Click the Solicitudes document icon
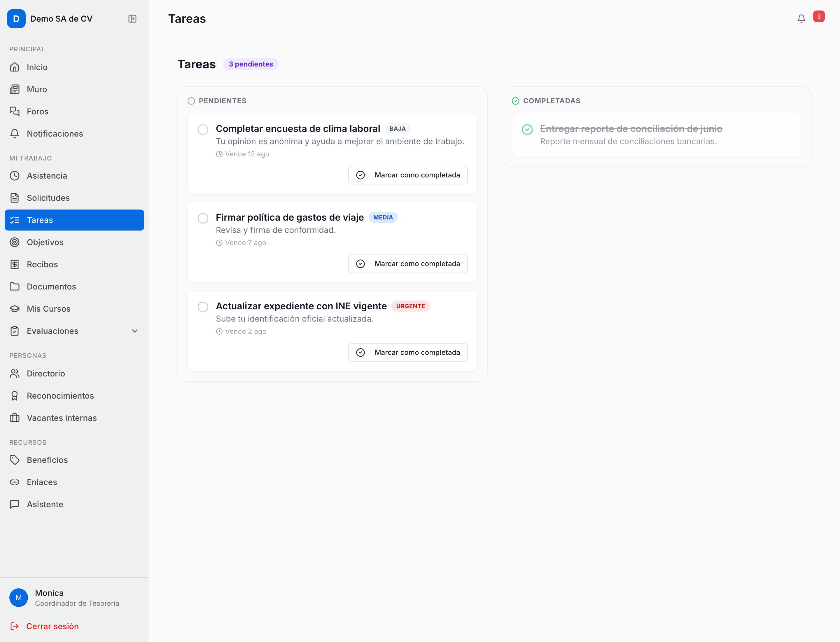Image resolution: width=840 pixels, height=642 pixels. tap(15, 198)
